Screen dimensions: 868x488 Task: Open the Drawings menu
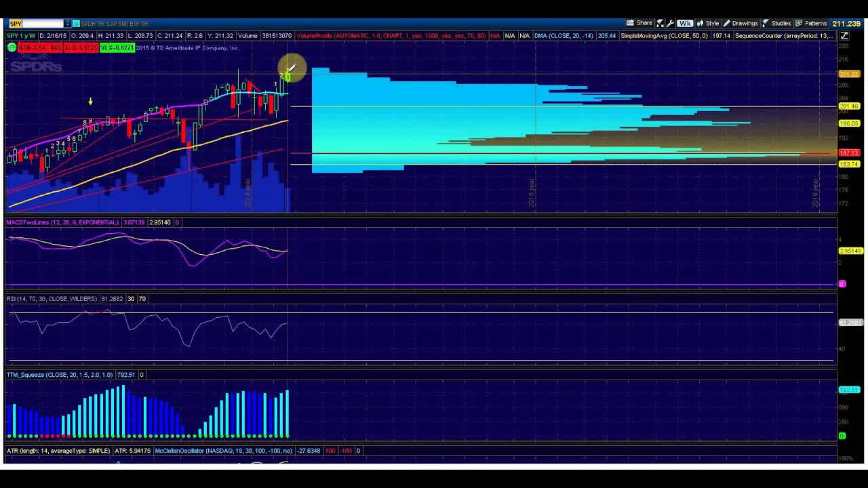pos(741,24)
